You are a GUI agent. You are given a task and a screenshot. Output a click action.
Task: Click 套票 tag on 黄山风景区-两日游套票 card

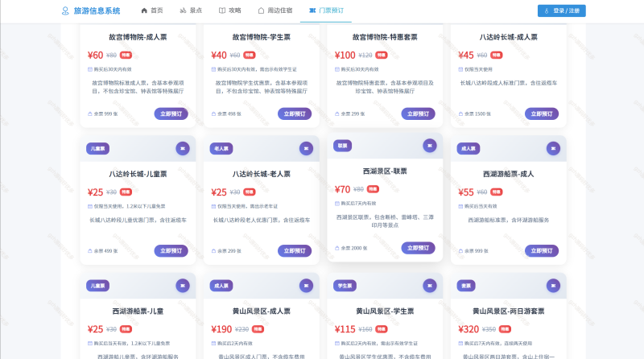point(466,286)
